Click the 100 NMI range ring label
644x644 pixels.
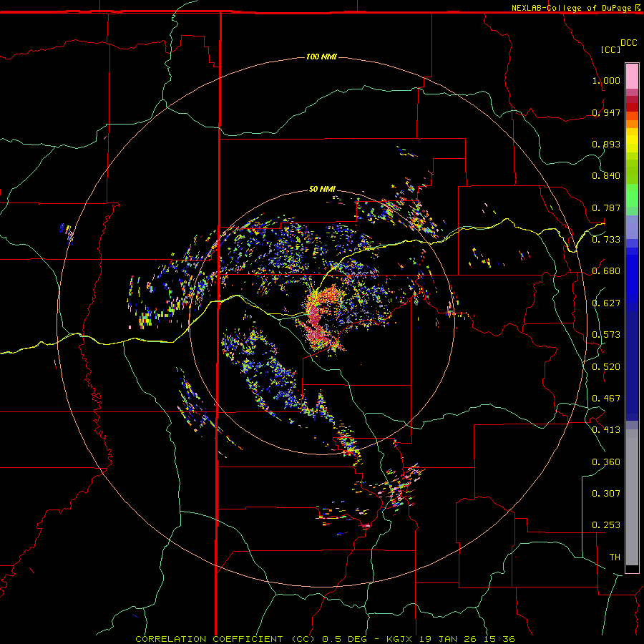click(x=321, y=57)
